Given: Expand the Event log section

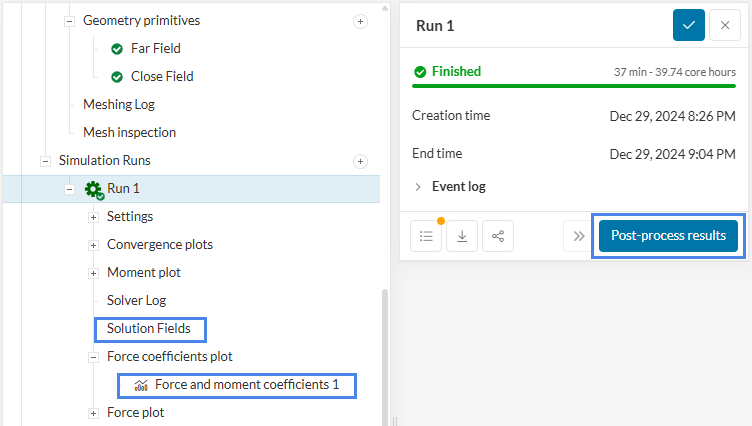Looking at the screenshot, I should click(x=418, y=186).
